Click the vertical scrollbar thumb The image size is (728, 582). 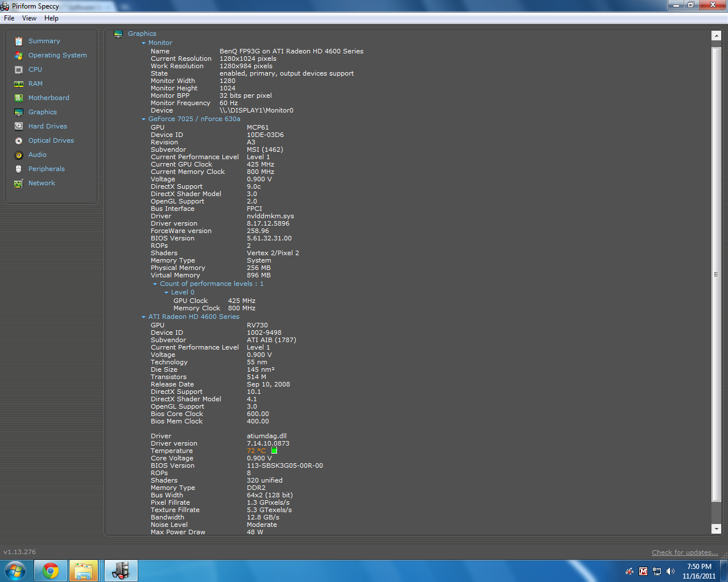[x=716, y=275]
